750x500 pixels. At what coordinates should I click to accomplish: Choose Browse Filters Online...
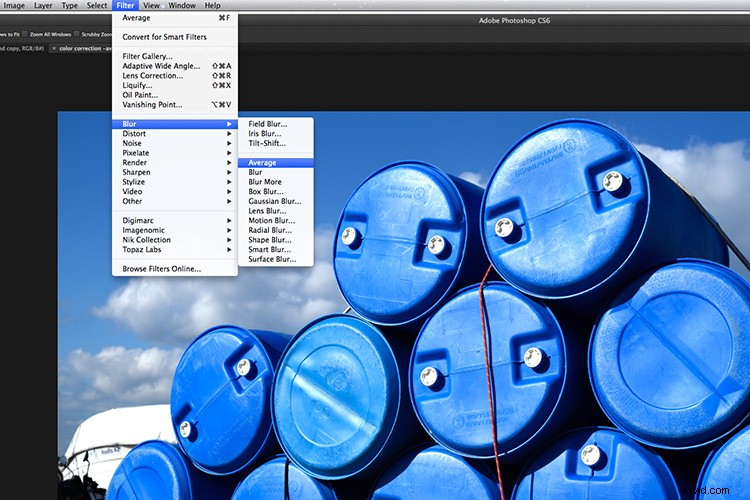point(175,268)
